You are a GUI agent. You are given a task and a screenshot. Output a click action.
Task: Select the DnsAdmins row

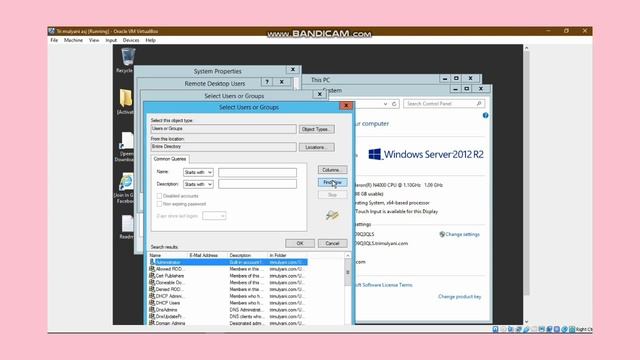point(228,309)
